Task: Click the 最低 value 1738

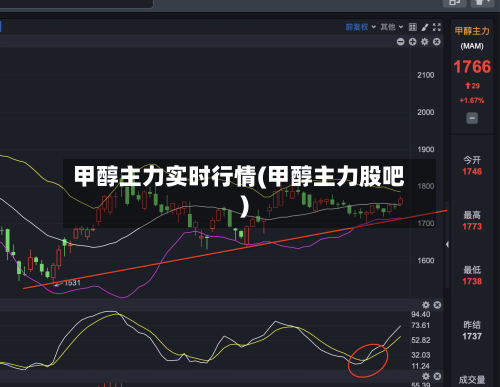Action: pos(472,282)
